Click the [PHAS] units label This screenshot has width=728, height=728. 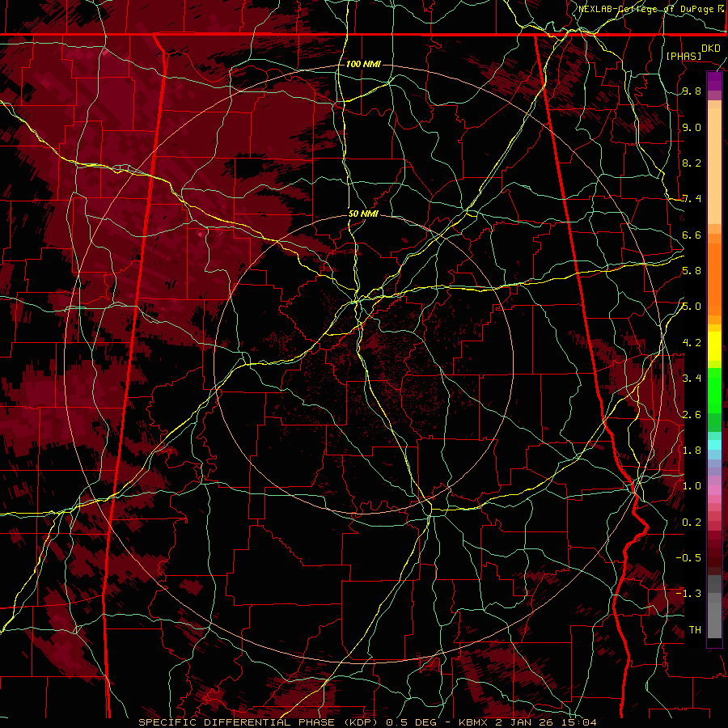coord(684,57)
